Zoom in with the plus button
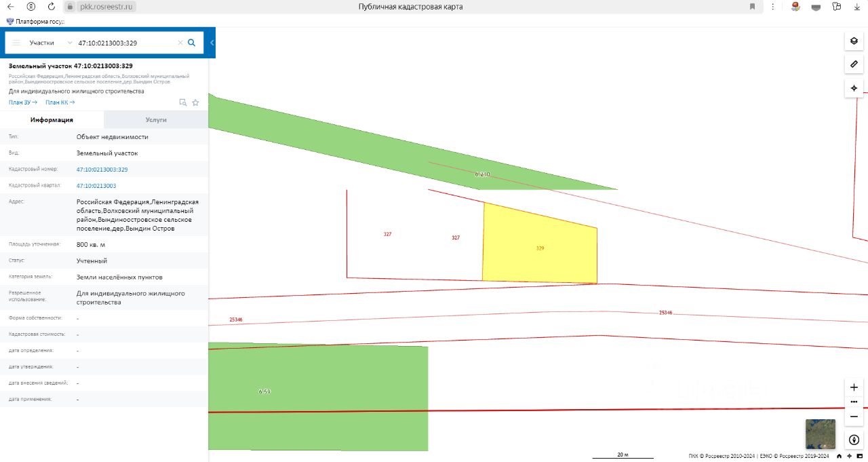868x462 pixels. (854, 387)
